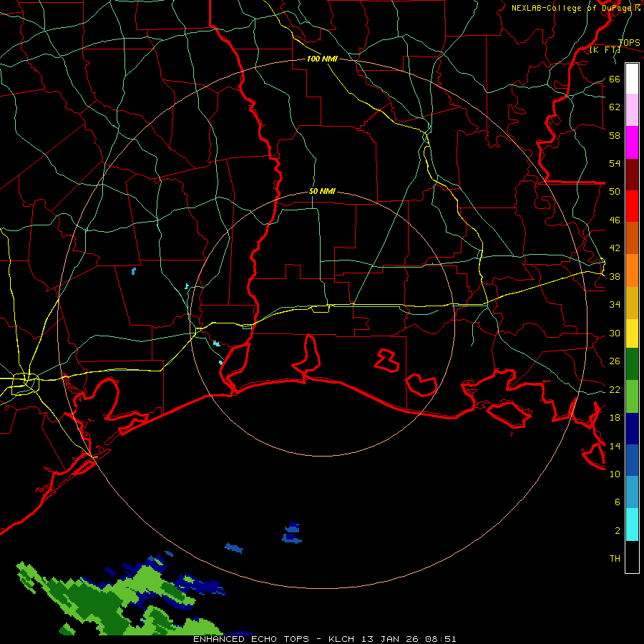Click the 'TOPS' legend title
644x644 pixels.
[629, 42]
